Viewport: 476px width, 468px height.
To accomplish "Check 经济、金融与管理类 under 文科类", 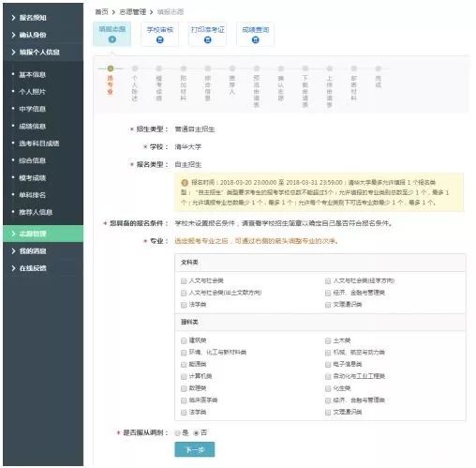I will click(328, 293).
